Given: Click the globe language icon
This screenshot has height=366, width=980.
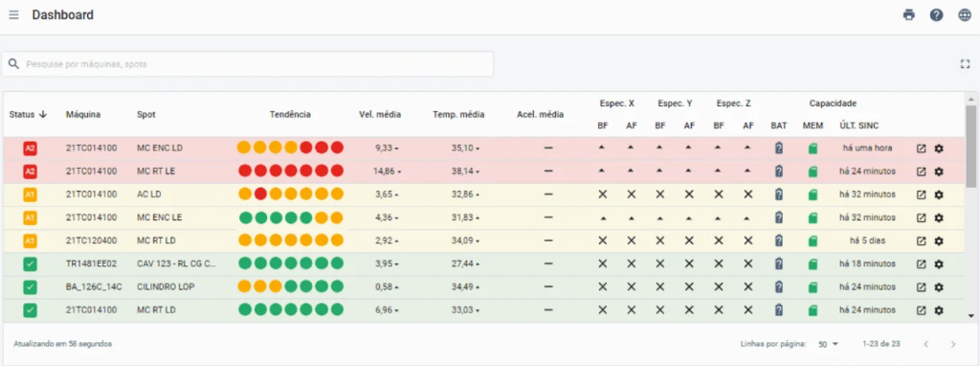Looking at the screenshot, I should tap(965, 15).
